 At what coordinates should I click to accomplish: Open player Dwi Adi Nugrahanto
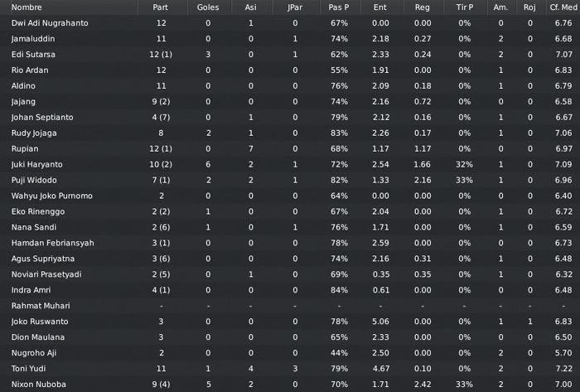(x=50, y=23)
